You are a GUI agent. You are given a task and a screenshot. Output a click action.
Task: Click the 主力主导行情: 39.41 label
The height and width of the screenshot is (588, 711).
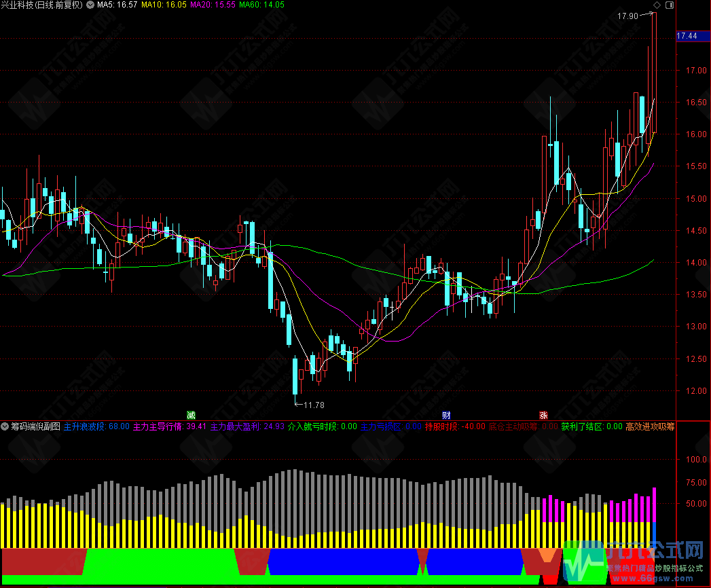pyautogui.click(x=170, y=426)
